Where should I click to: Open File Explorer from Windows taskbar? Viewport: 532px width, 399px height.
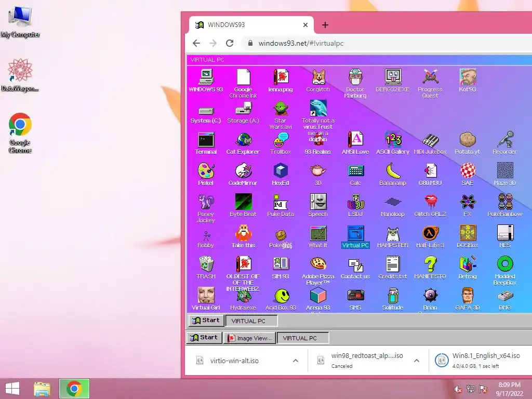coord(42,389)
